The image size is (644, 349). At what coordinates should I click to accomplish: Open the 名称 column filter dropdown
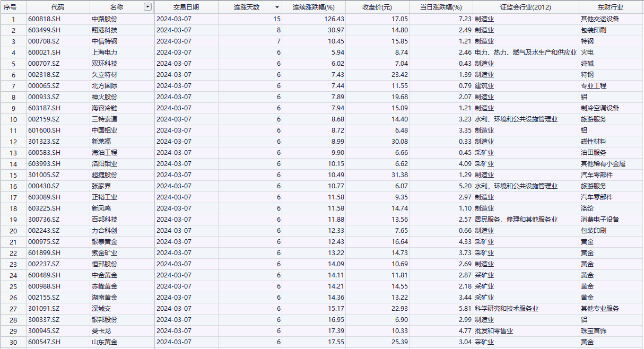(147, 7)
